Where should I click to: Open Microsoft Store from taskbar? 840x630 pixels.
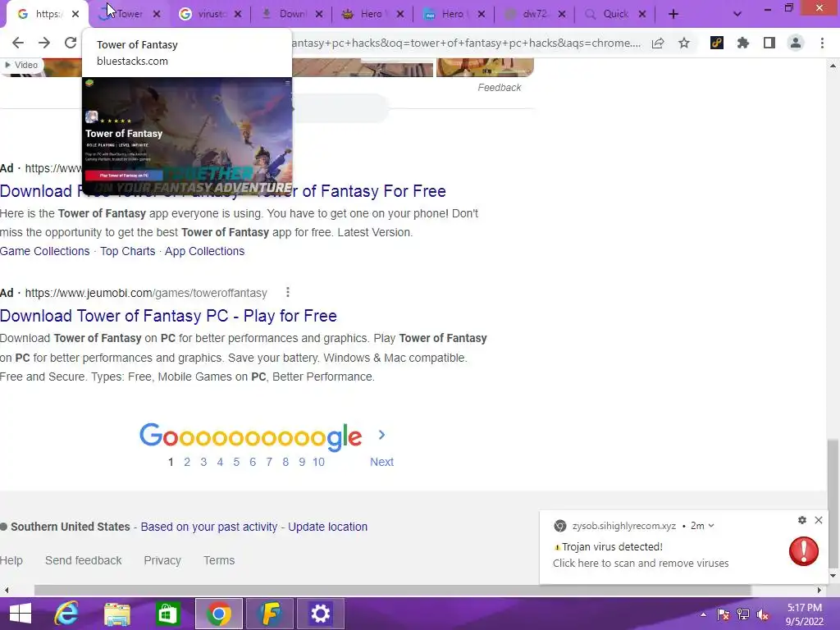(167, 614)
